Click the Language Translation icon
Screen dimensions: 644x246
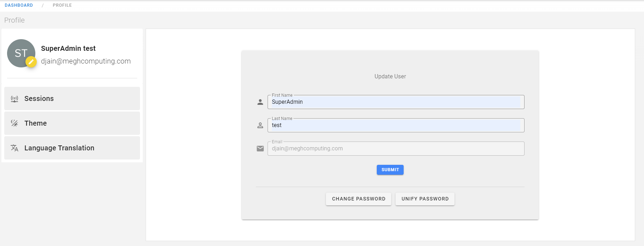point(14,148)
